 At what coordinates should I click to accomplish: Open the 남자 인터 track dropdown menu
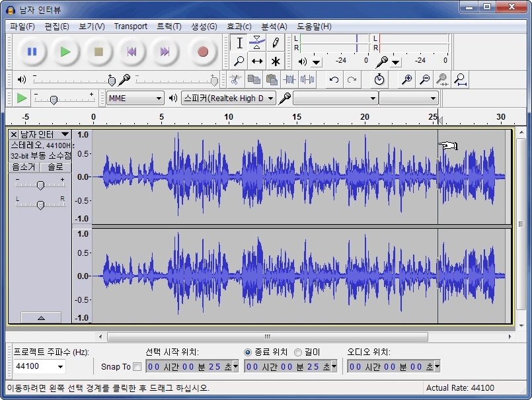click(65, 134)
